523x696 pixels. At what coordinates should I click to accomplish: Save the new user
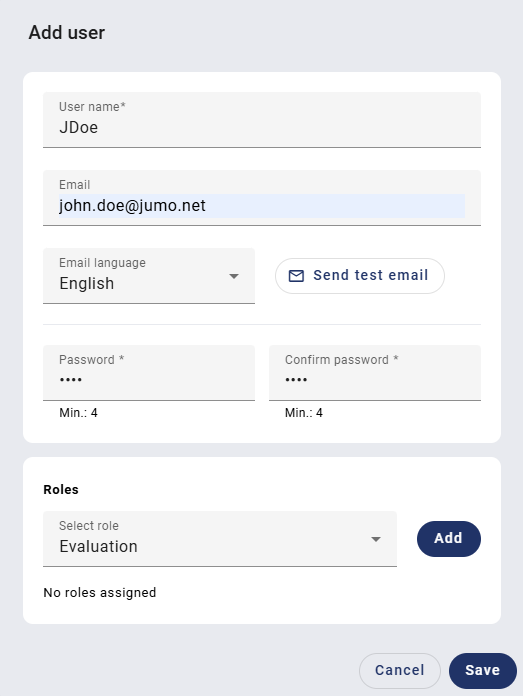pyautogui.click(x=483, y=670)
